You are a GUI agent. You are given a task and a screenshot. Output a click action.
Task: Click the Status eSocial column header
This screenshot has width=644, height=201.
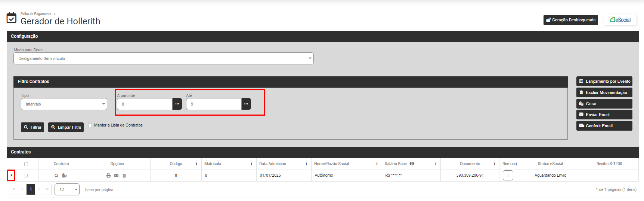550,164
